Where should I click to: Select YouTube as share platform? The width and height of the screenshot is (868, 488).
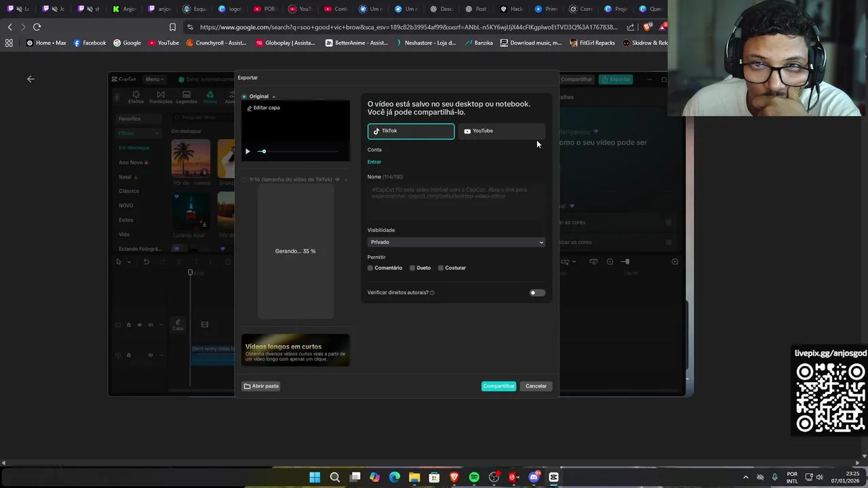(502, 131)
